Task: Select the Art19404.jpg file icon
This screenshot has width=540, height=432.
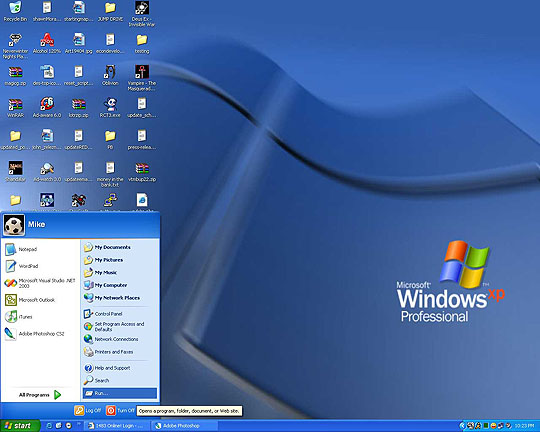Action: pos(79,43)
